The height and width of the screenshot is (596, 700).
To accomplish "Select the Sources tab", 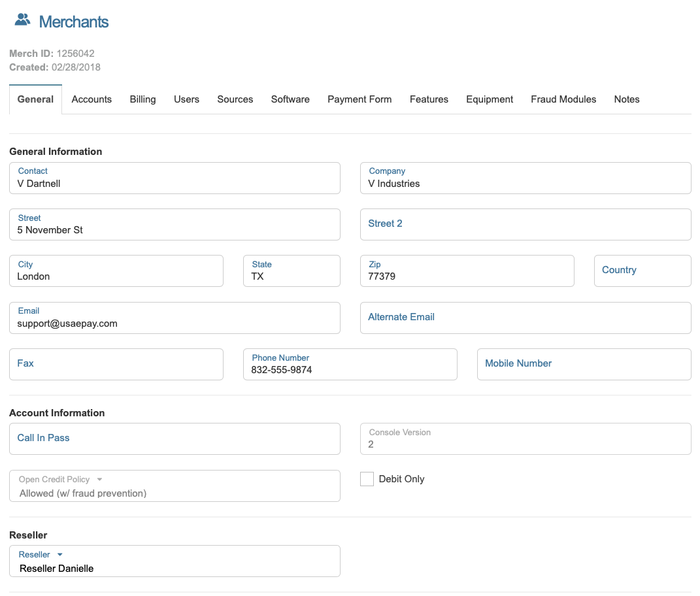I will pos(235,99).
